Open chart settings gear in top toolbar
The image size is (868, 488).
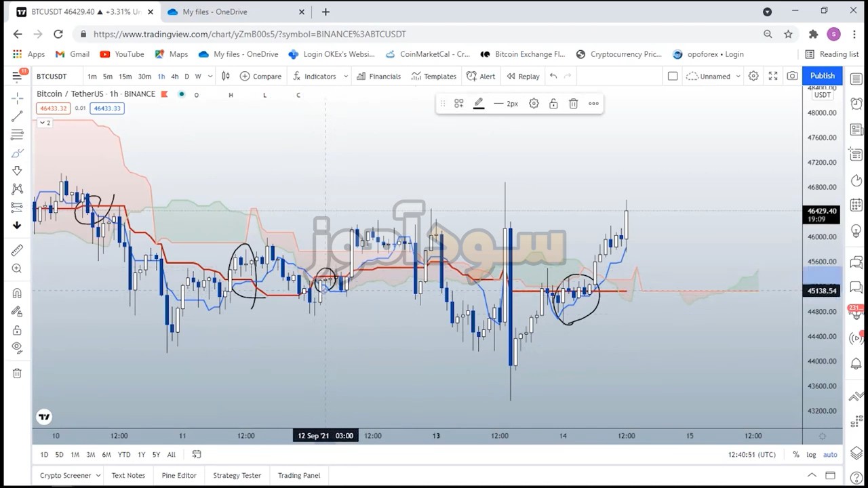click(753, 76)
